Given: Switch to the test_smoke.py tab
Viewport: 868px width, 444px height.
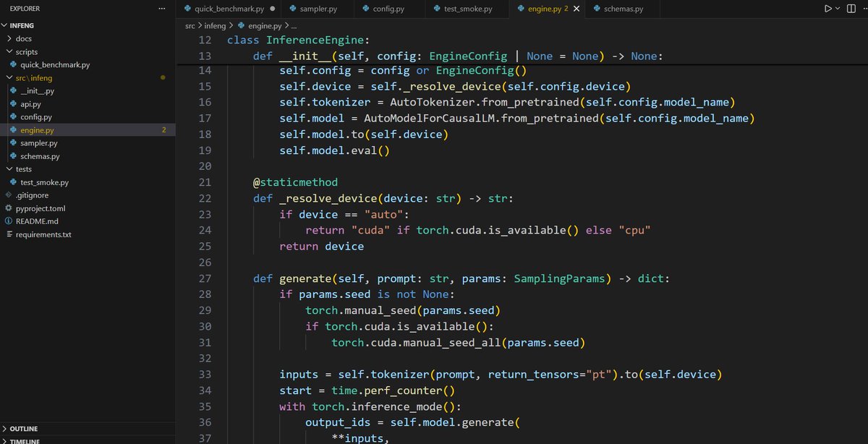Looking at the screenshot, I should click(x=467, y=9).
